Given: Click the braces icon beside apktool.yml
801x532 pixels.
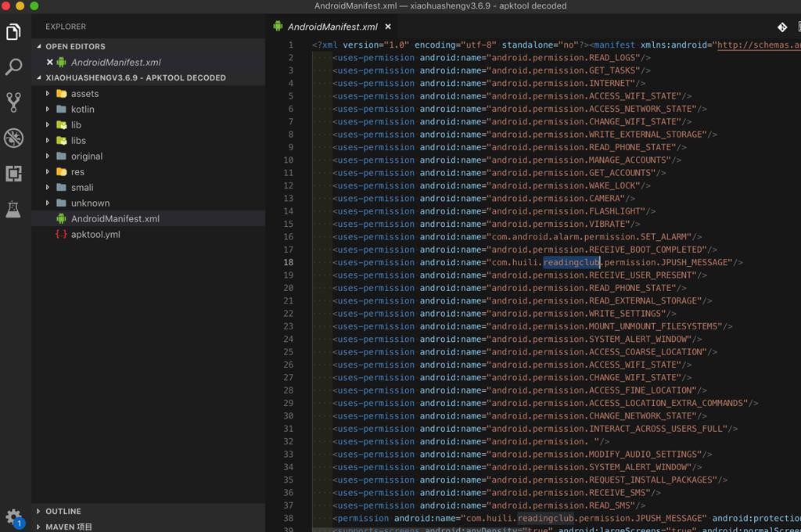Looking at the screenshot, I should pos(61,234).
